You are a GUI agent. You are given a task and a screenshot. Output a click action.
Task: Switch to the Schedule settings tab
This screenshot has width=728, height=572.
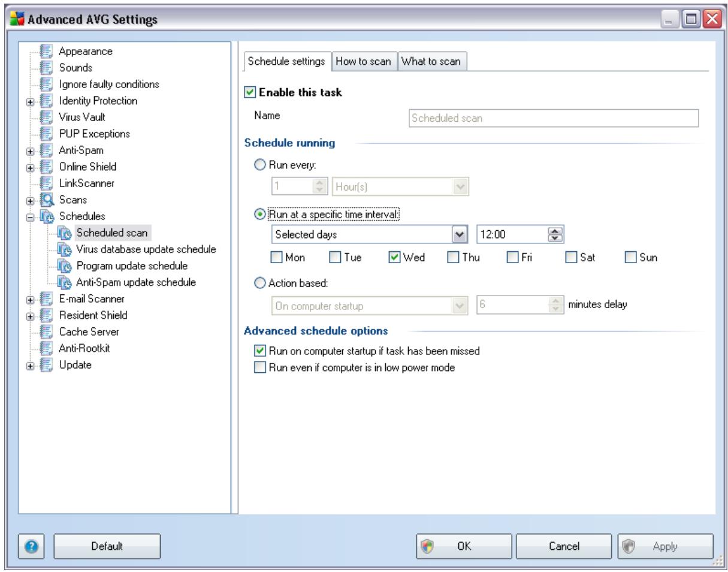pyautogui.click(x=286, y=61)
